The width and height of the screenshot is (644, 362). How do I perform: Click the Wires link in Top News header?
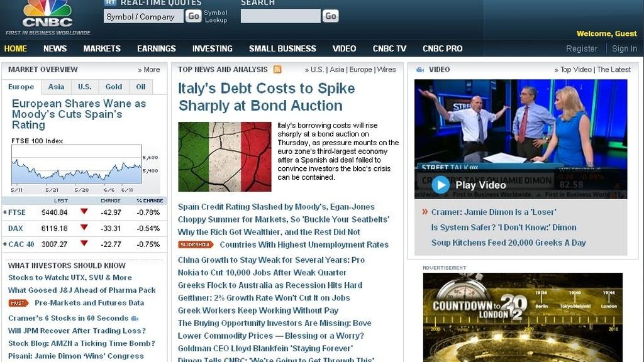click(x=387, y=70)
